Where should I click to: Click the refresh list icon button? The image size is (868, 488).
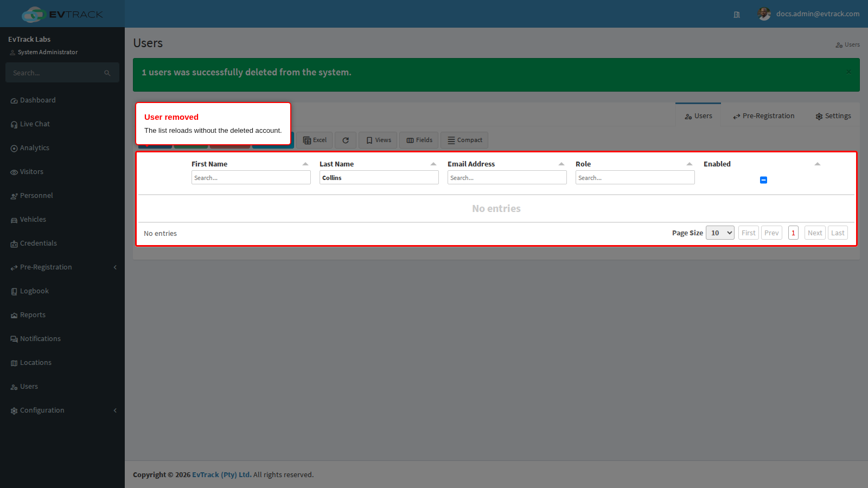pos(346,140)
